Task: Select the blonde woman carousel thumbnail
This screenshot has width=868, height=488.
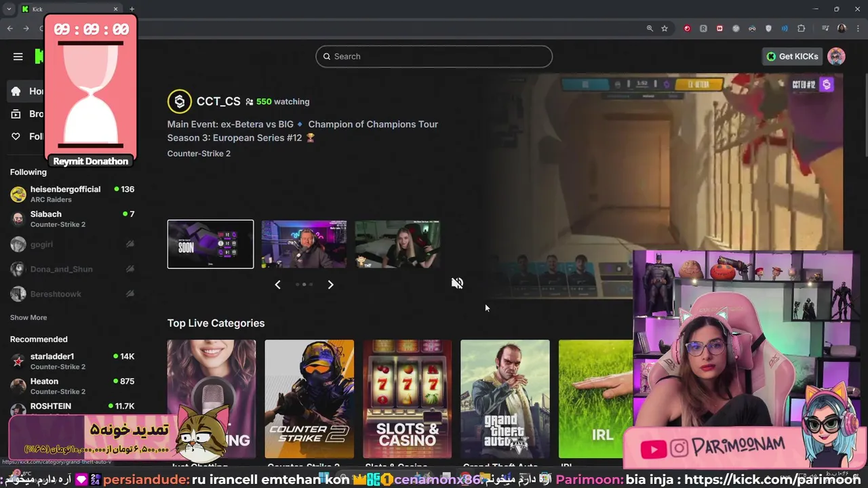Action: click(397, 244)
